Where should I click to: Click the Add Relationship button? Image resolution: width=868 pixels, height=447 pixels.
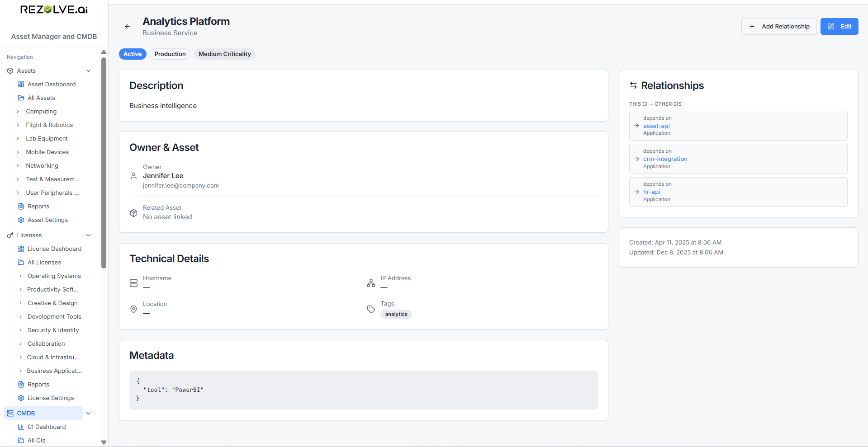[779, 27]
